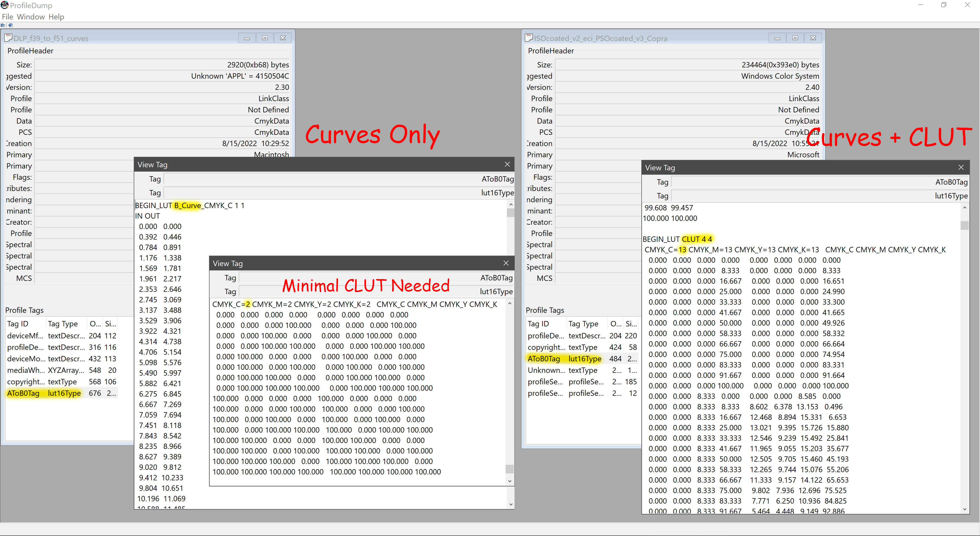This screenshot has width=980, height=536.
Task: Click the Open Profile toolbar icon
Action: (x=3, y=25)
